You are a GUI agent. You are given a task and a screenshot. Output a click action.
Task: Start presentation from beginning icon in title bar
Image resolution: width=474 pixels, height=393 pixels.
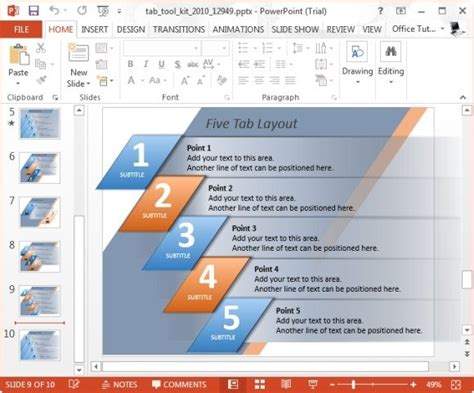103,11
